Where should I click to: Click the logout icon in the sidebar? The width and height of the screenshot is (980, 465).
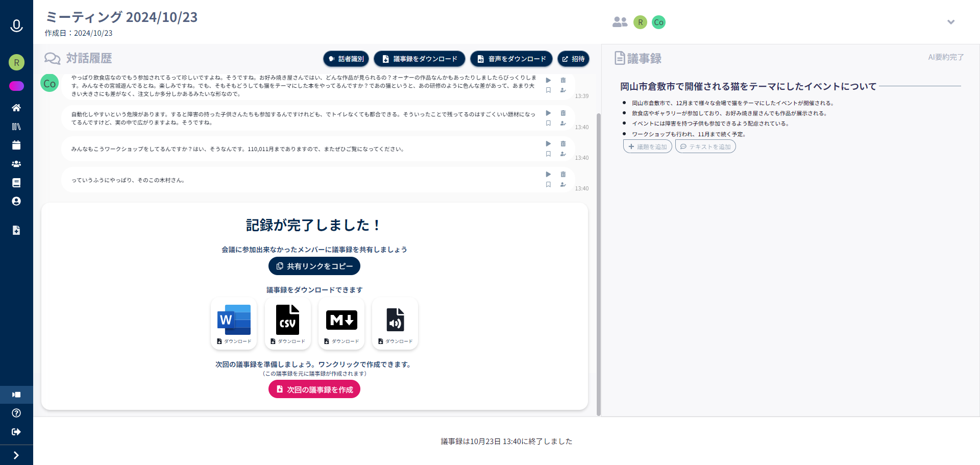[16, 432]
